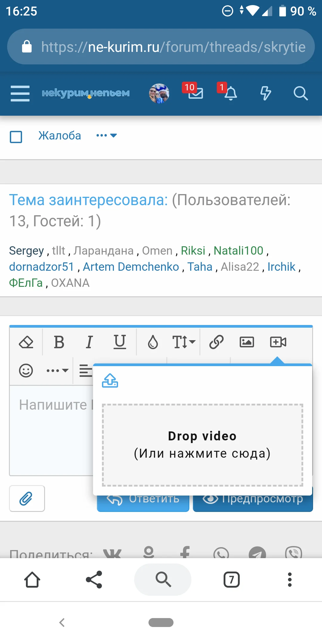Toggle bold formatting
This screenshot has height=644, width=322.
tap(59, 342)
